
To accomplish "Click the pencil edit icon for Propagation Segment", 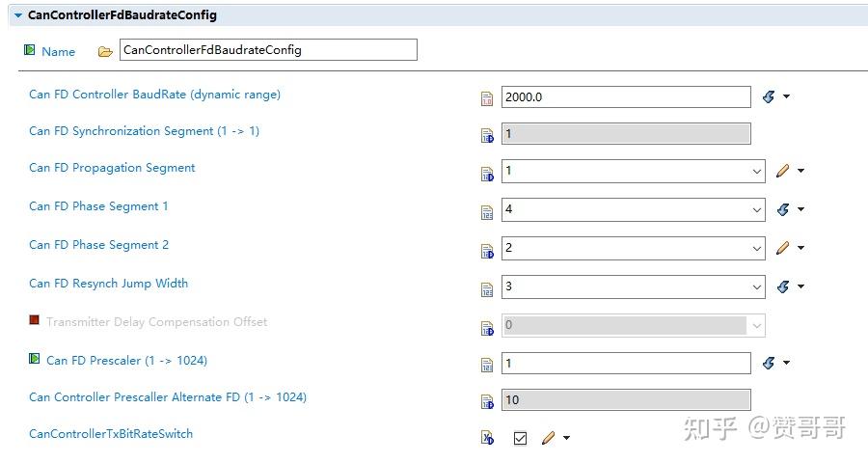I will (782, 171).
